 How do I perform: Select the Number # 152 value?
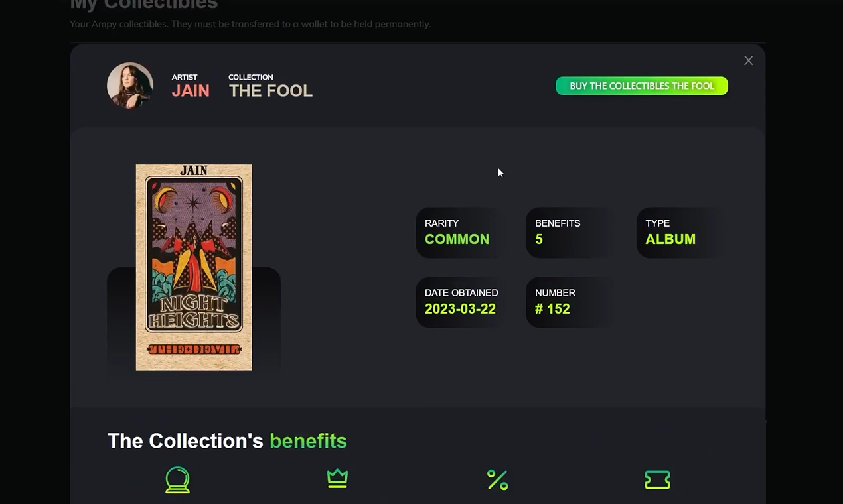[552, 308]
